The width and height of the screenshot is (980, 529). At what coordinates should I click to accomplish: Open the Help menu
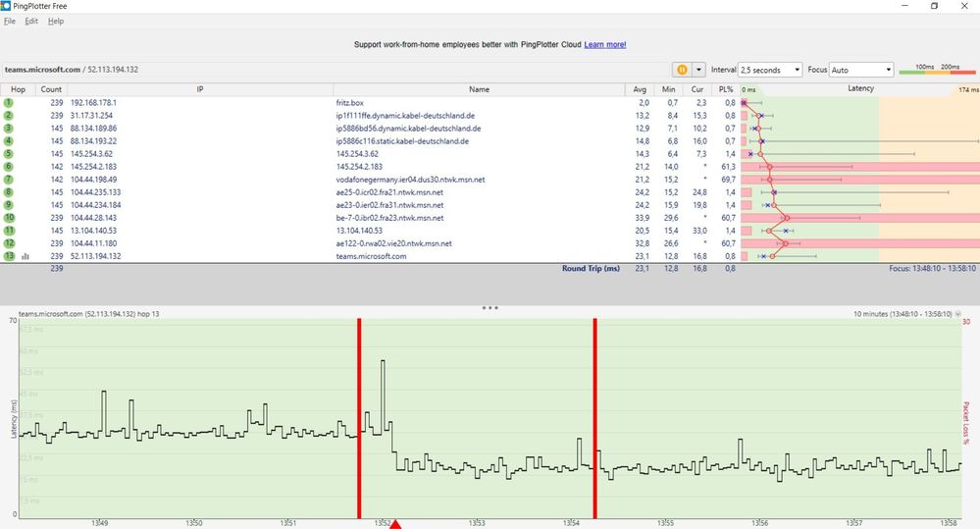click(x=56, y=21)
